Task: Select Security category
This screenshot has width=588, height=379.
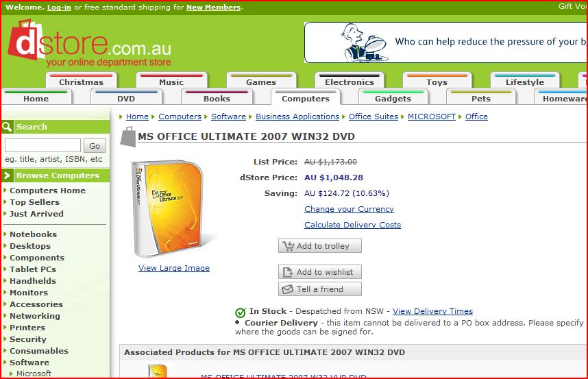Action: pyautogui.click(x=28, y=339)
